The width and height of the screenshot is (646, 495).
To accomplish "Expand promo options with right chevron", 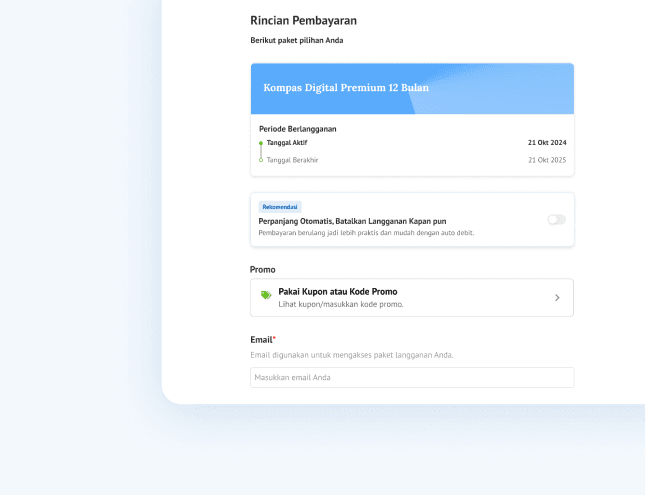I will [557, 298].
